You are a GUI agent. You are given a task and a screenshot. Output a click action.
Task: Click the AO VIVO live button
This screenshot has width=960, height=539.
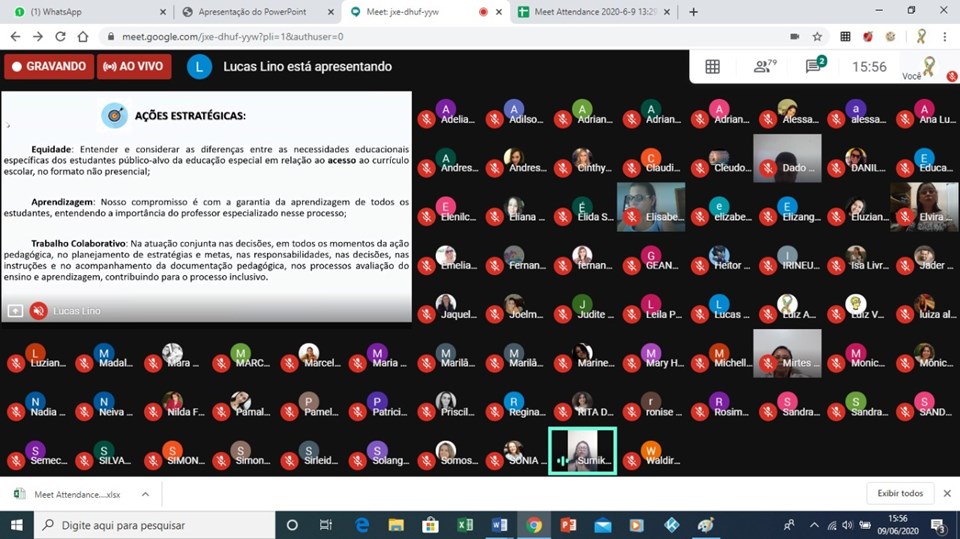pos(134,67)
